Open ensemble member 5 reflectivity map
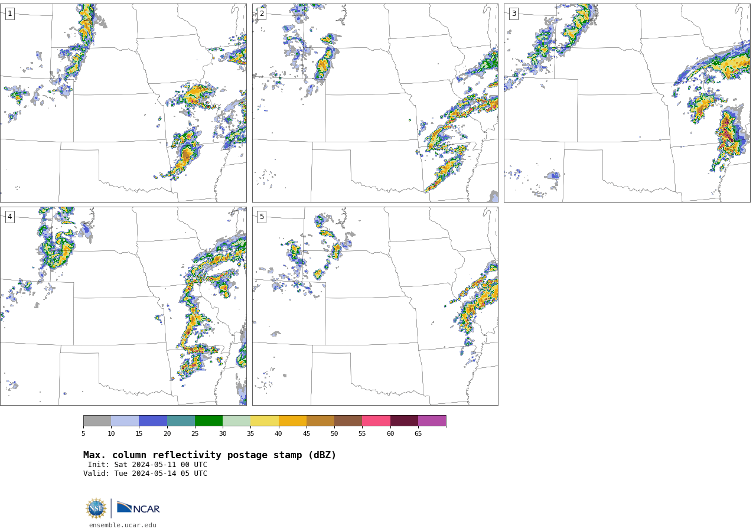Screen dimensions: 756x532 pos(375,306)
